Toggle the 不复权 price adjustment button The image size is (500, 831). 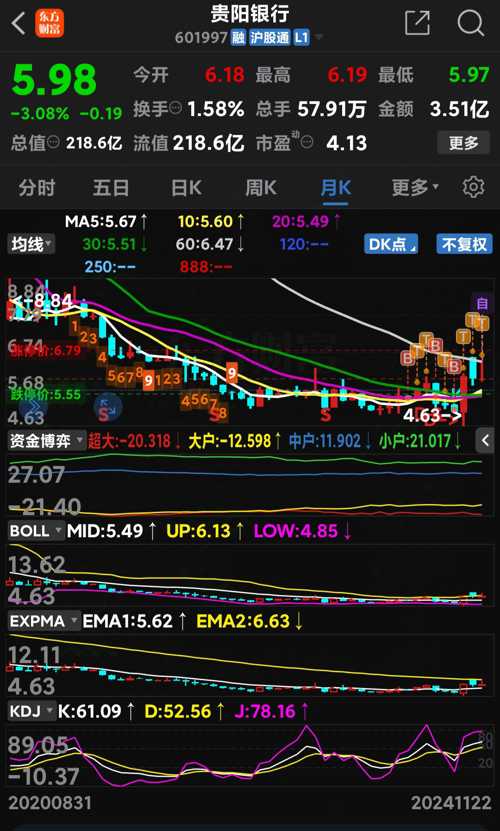pyautogui.click(x=464, y=244)
